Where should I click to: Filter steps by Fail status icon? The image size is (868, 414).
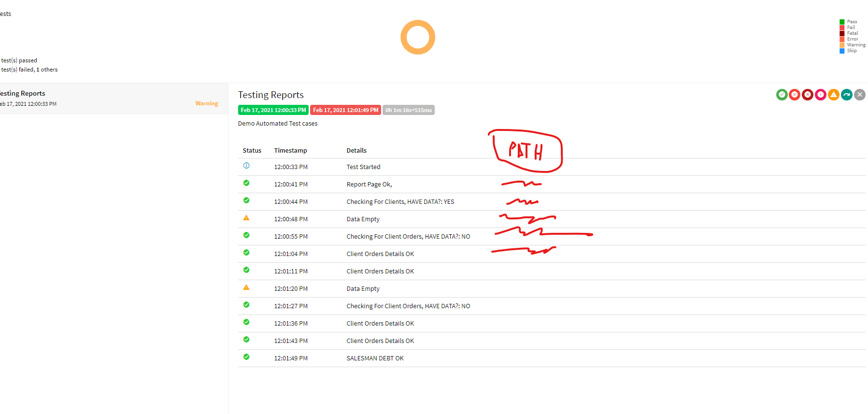coord(795,95)
